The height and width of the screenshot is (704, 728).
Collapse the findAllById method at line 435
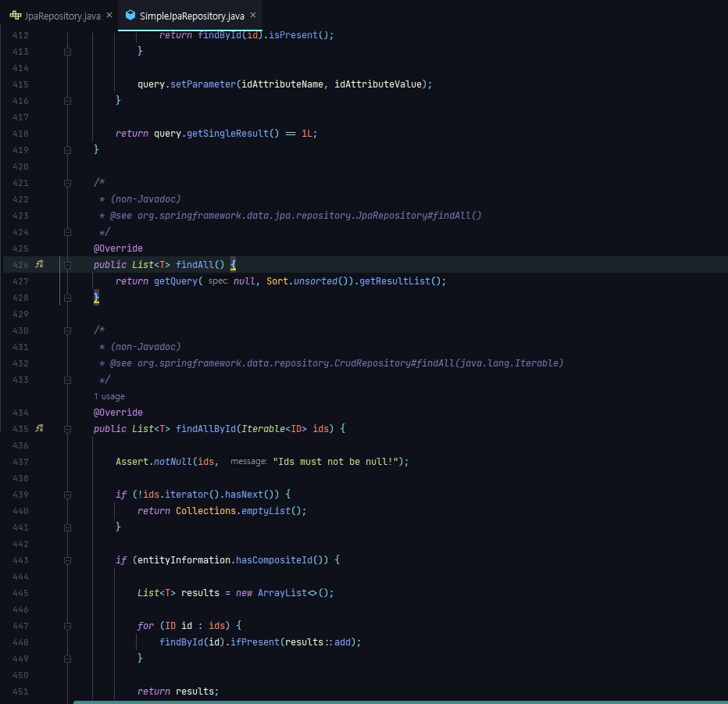tap(67, 429)
